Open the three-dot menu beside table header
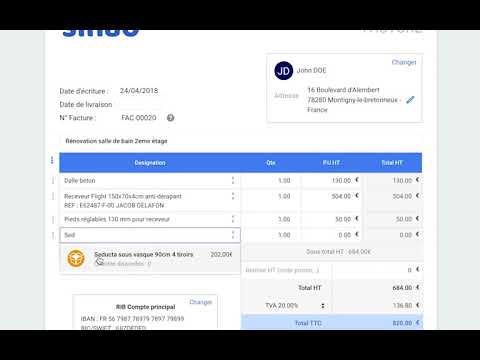Image resolution: width=480 pixels, height=360 pixels. point(52,160)
